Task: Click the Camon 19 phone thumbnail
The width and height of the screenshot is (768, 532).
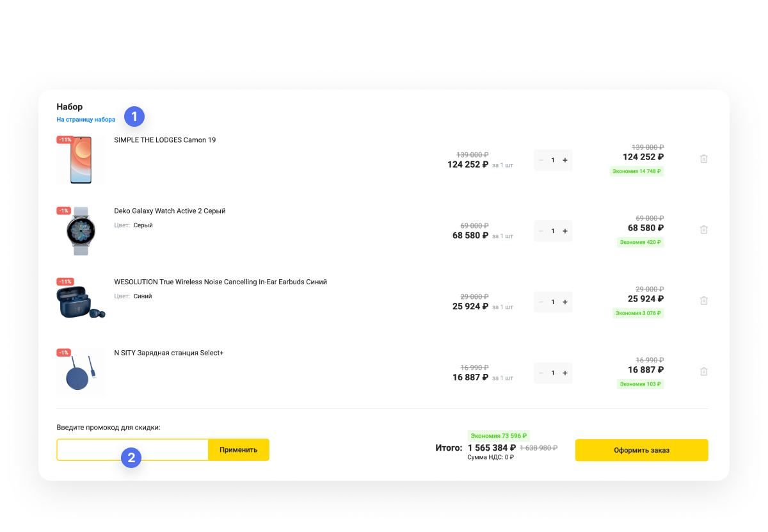Action: click(x=81, y=160)
